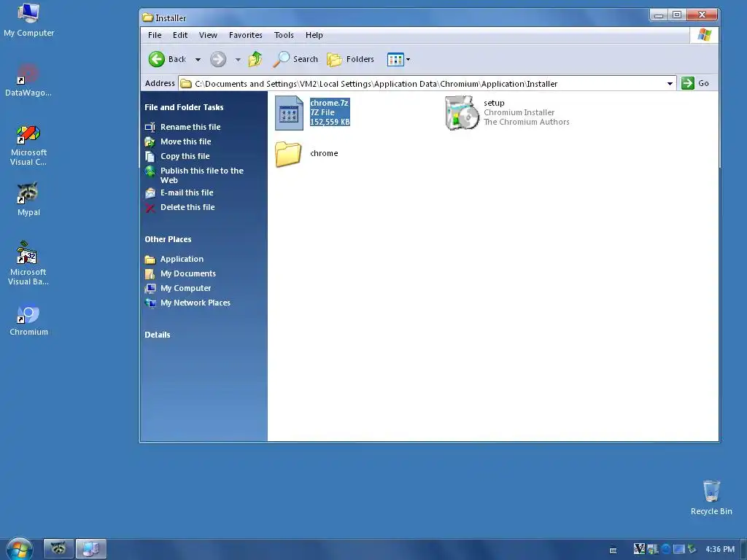Select the DataWago desktop shortcut
This screenshot has width=747, height=560.
tap(28, 80)
